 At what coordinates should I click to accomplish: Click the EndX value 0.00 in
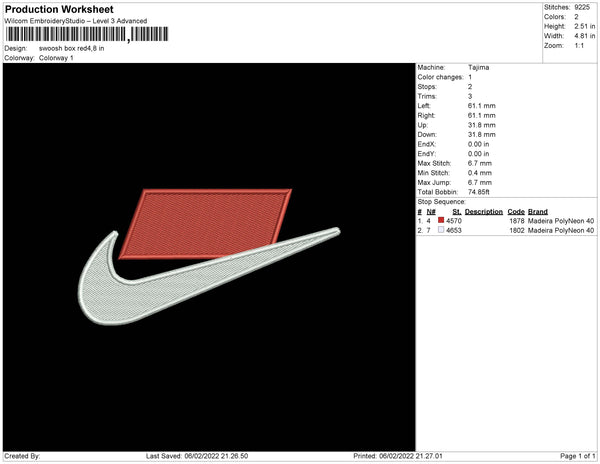478,144
